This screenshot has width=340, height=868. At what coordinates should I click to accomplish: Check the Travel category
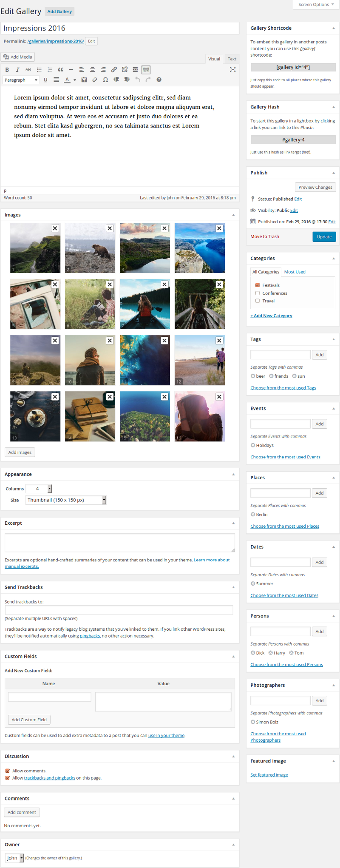[258, 301]
